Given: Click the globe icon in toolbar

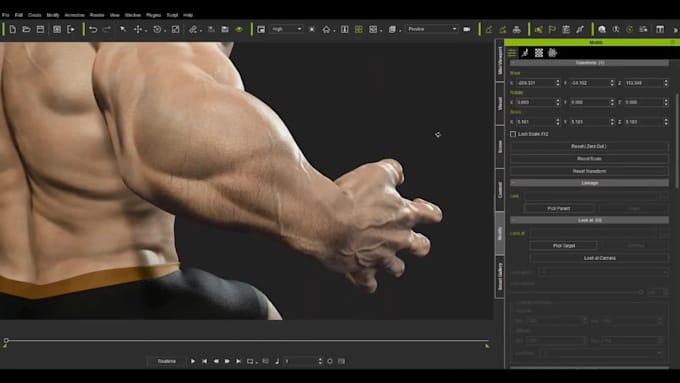Looking at the screenshot, I should 602,29.
